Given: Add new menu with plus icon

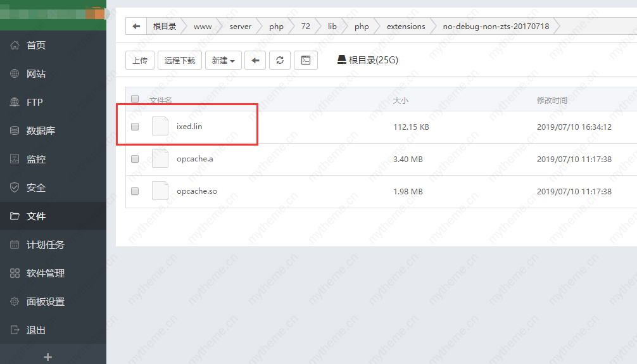Looking at the screenshot, I should 47,357.
